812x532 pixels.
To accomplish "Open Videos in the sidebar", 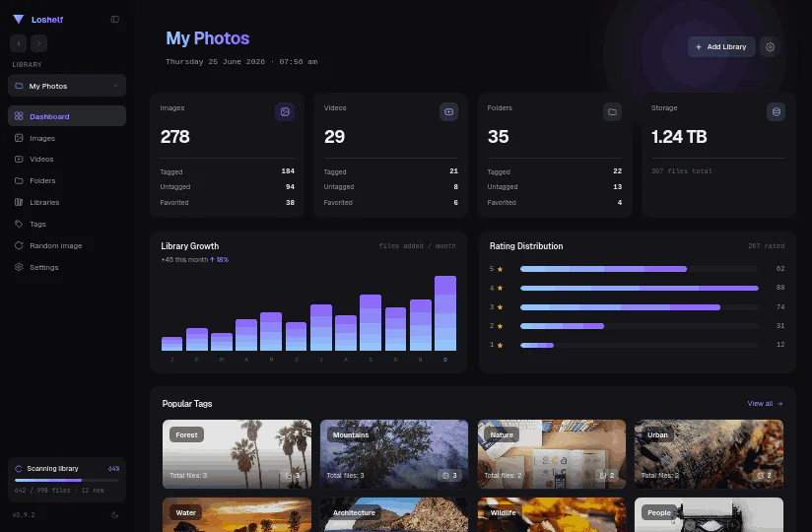I will pyautogui.click(x=67, y=160).
